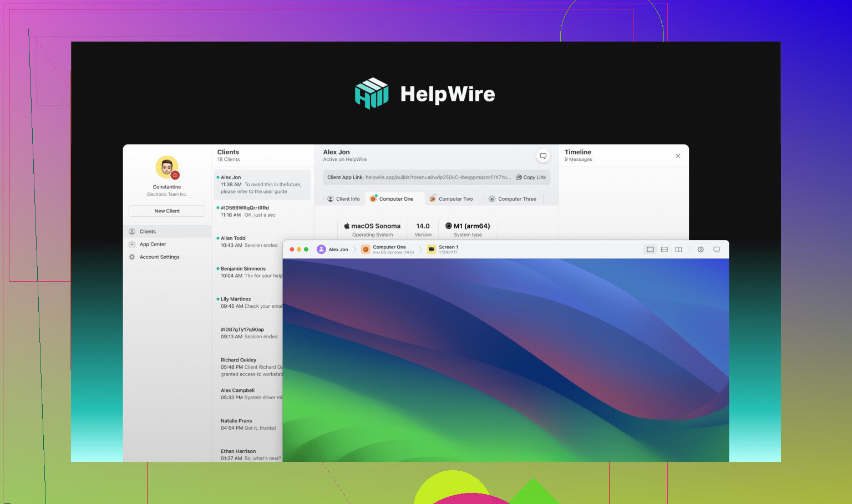Open chat icon in remote session toolbar
This screenshot has height=504, width=852.
pos(716,250)
